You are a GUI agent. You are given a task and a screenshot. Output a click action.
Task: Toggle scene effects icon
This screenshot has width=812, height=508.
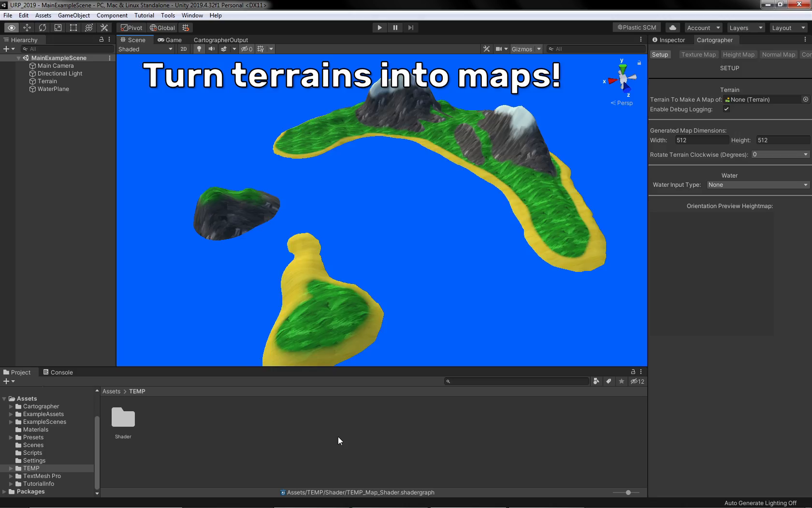click(x=224, y=49)
